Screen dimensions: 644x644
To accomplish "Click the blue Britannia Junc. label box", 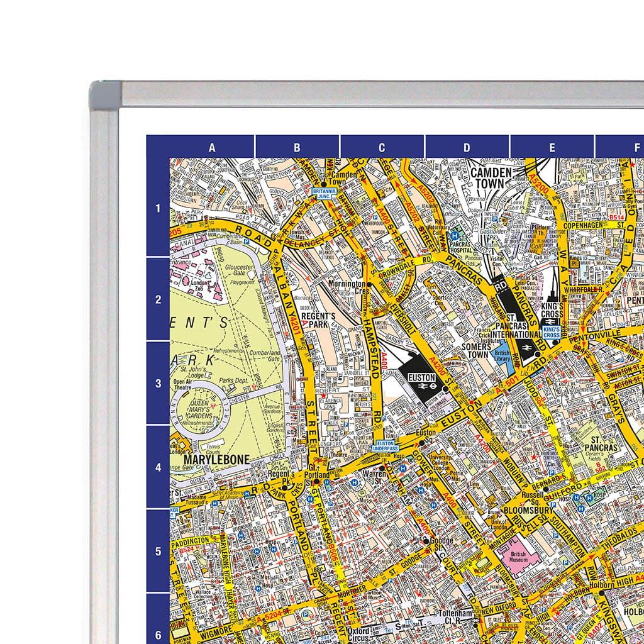I will [x=325, y=194].
